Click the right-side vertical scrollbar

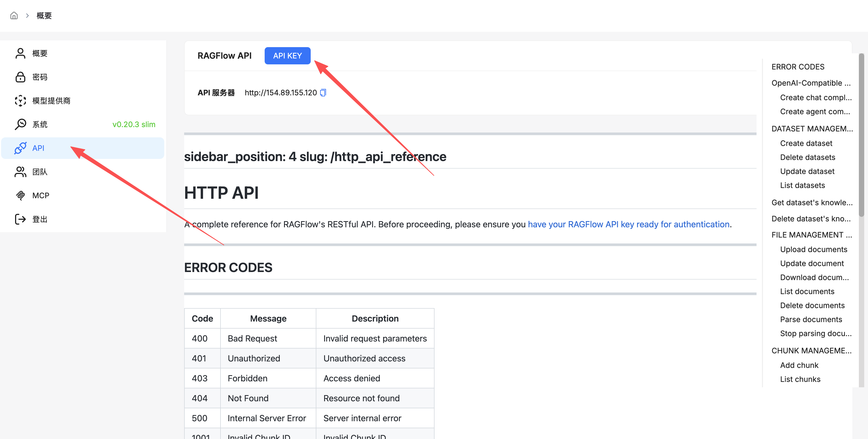point(861,135)
